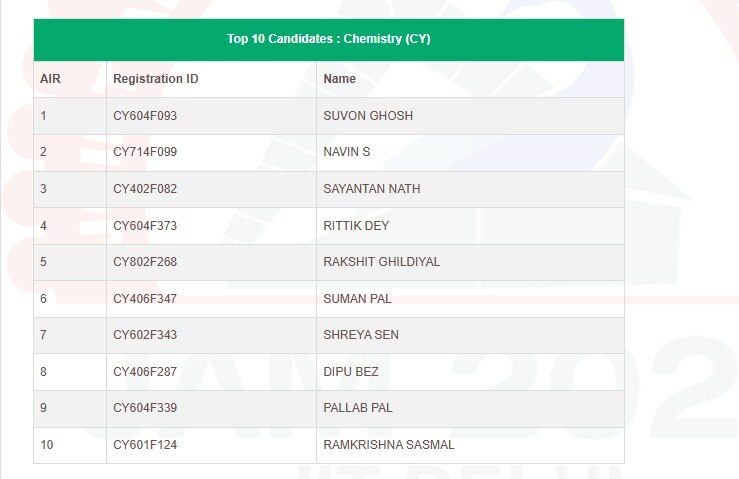The width and height of the screenshot is (739, 479).
Task: Select the name SUVON GHOSH
Action: click(x=368, y=116)
